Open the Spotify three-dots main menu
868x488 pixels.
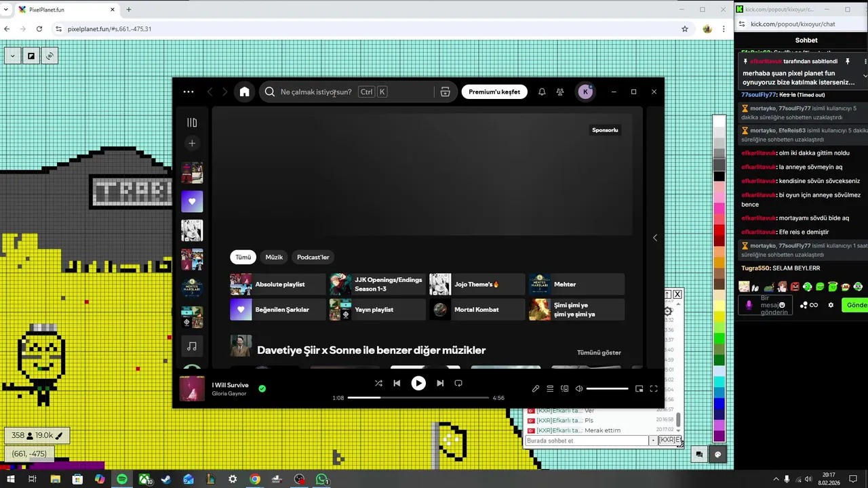coord(189,92)
